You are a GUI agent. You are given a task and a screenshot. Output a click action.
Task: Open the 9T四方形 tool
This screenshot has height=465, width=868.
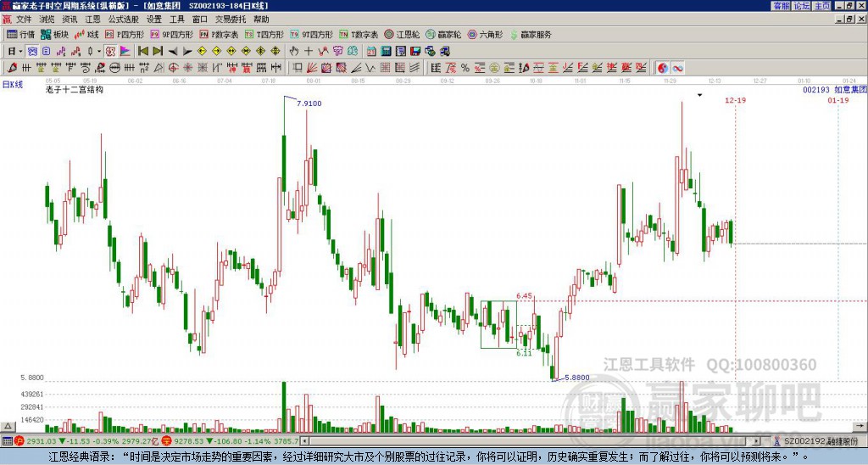312,34
